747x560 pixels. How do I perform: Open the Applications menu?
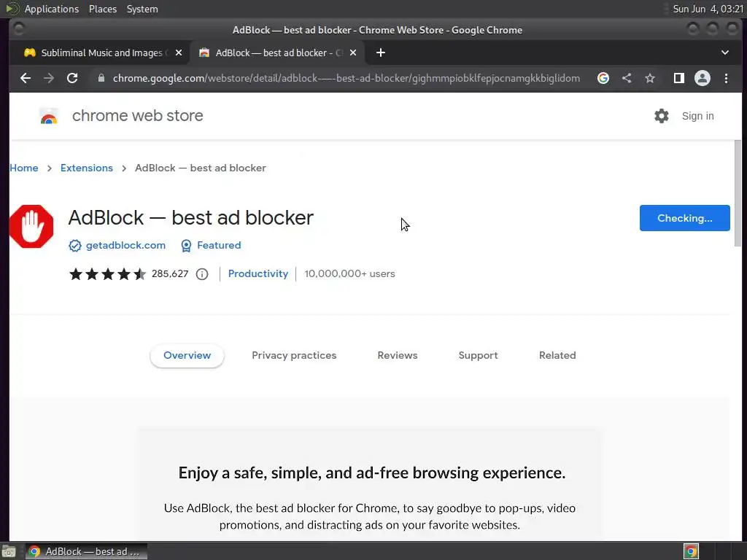52,9
